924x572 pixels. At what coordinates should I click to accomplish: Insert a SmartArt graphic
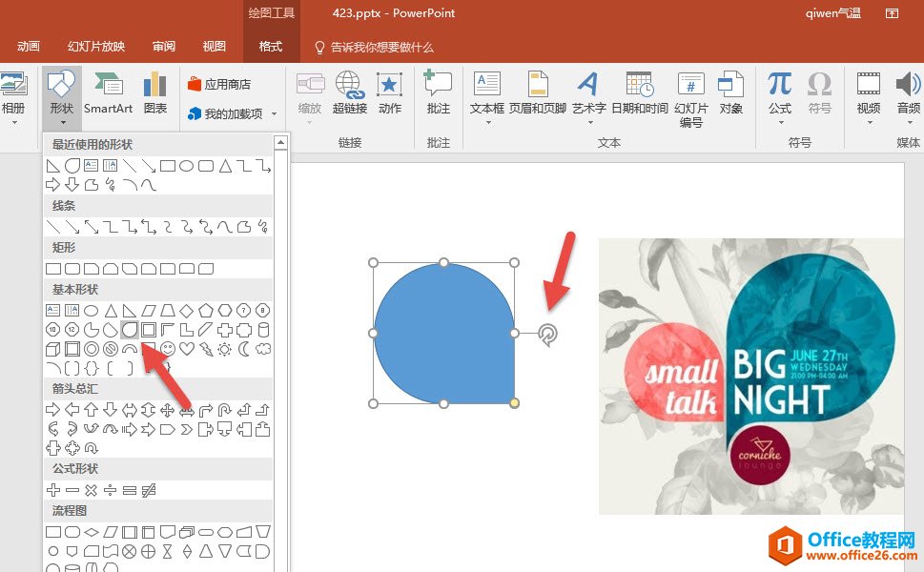click(x=108, y=92)
